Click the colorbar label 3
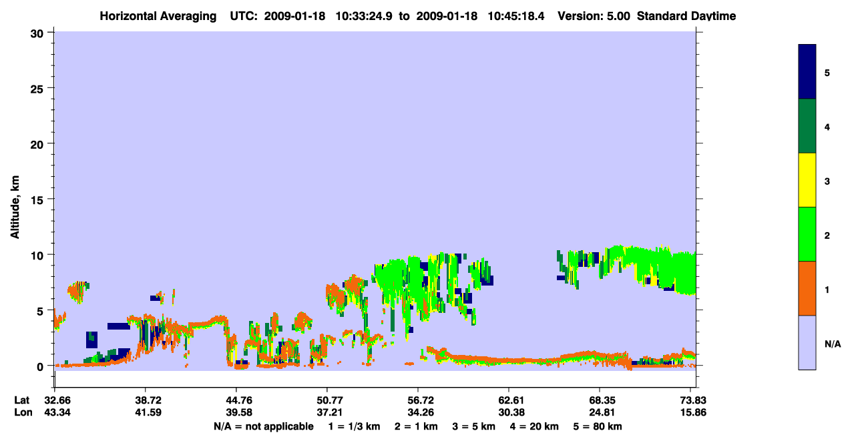The height and width of the screenshot is (445, 868). pos(827,181)
